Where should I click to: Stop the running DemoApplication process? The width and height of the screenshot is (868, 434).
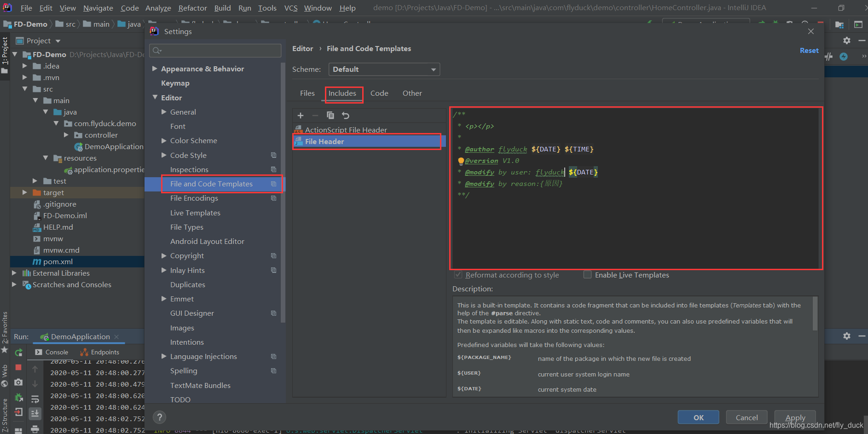point(18,367)
